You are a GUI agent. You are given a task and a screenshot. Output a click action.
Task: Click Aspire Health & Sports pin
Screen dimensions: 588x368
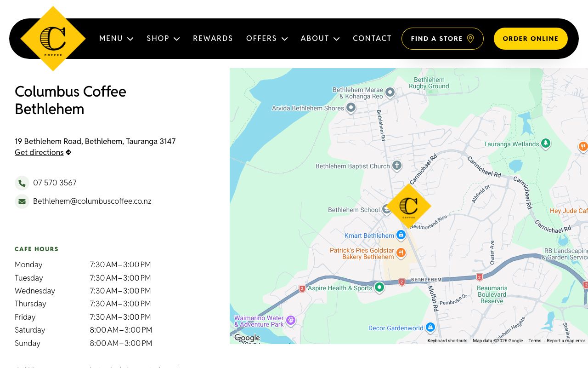point(379,288)
